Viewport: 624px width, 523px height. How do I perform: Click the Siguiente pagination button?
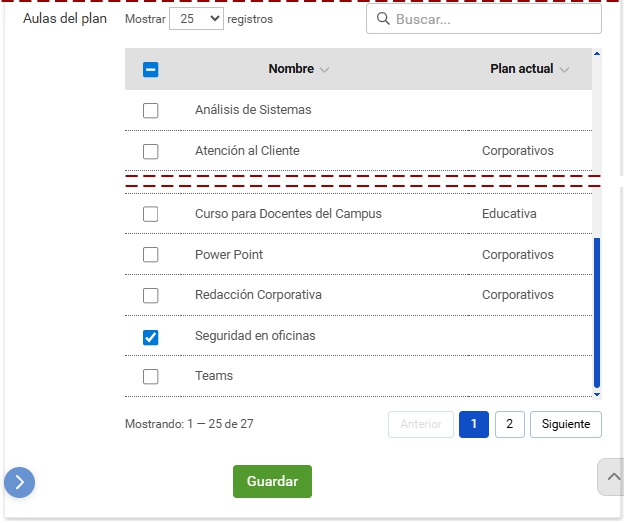(x=566, y=424)
